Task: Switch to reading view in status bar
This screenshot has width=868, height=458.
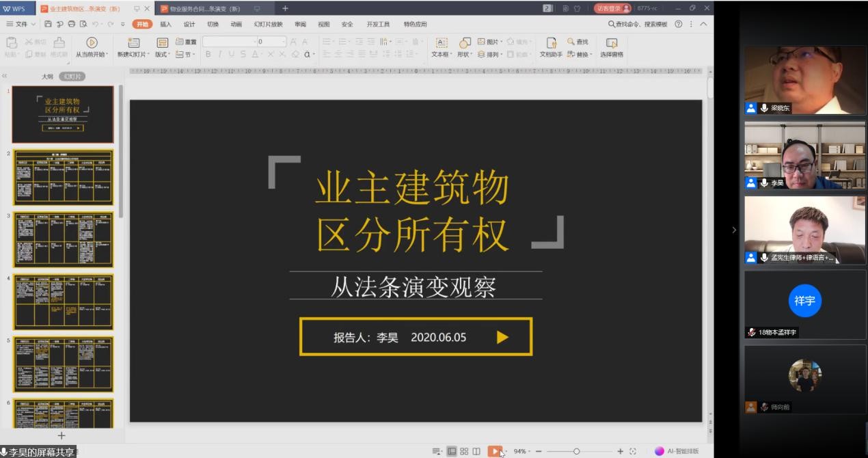Action: pyautogui.click(x=476, y=451)
